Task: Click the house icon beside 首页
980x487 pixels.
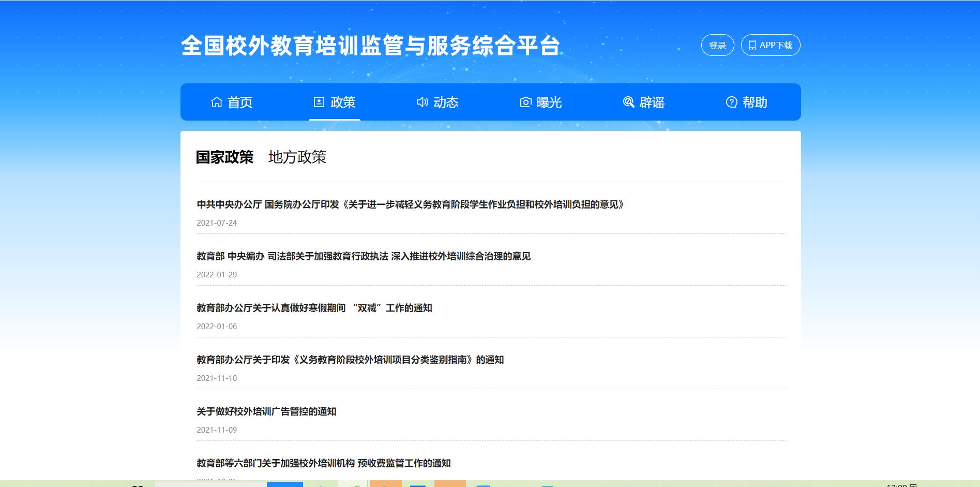Action: pos(217,102)
